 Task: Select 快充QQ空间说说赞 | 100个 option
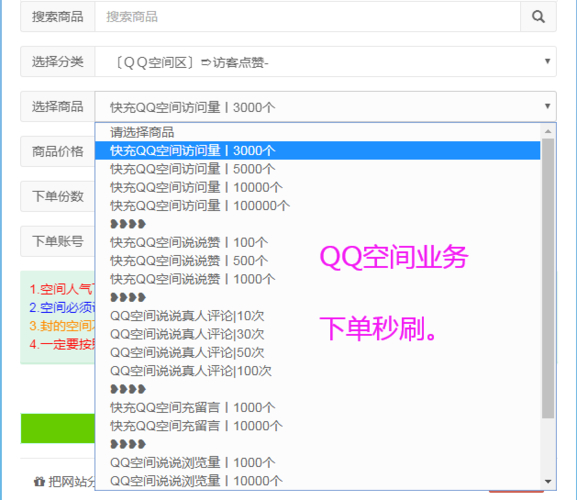point(317,242)
